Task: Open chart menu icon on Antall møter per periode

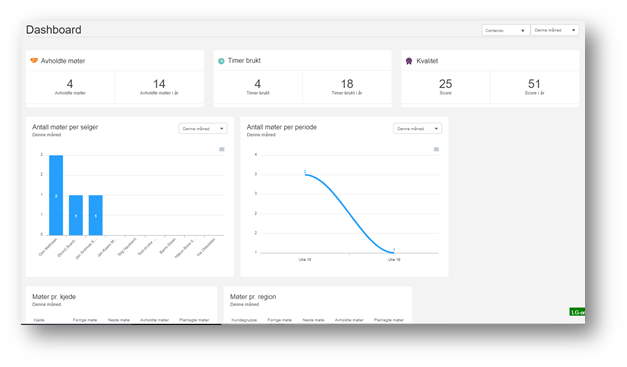Action: pos(436,149)
